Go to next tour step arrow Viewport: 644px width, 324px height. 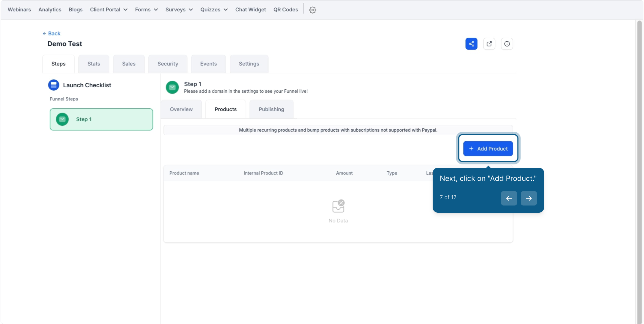click(x=529, y=198)
